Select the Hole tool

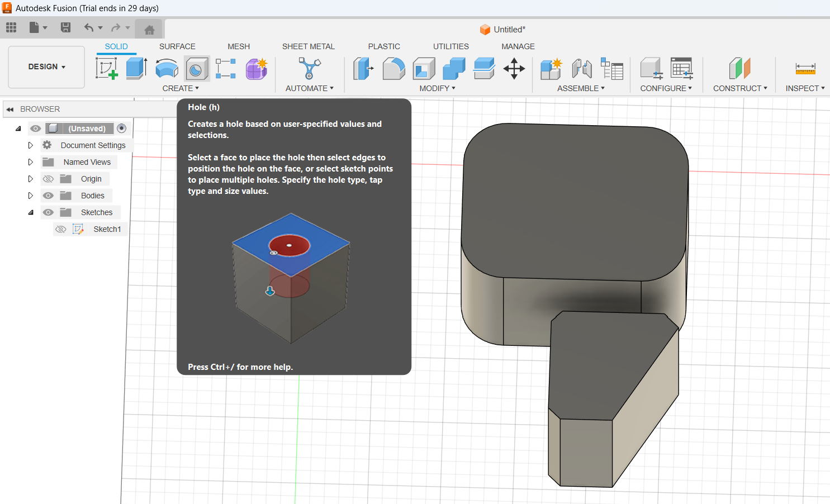[x=197, y=69]
